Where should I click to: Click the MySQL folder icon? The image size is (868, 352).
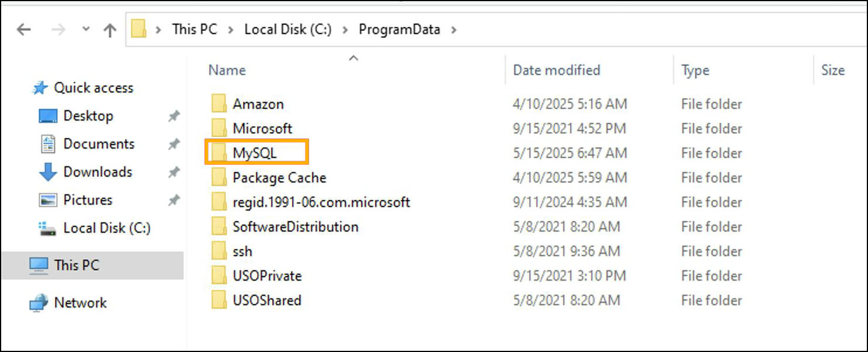click(219, 153)
